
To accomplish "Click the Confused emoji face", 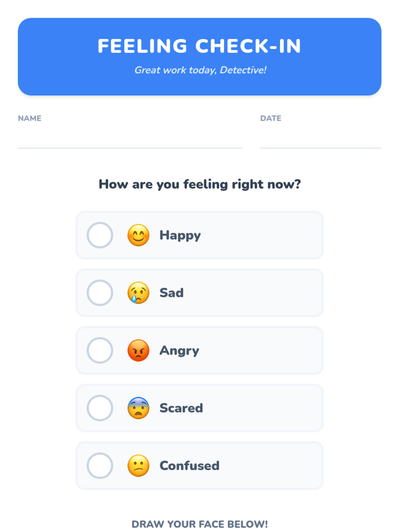I will (138, 465).
